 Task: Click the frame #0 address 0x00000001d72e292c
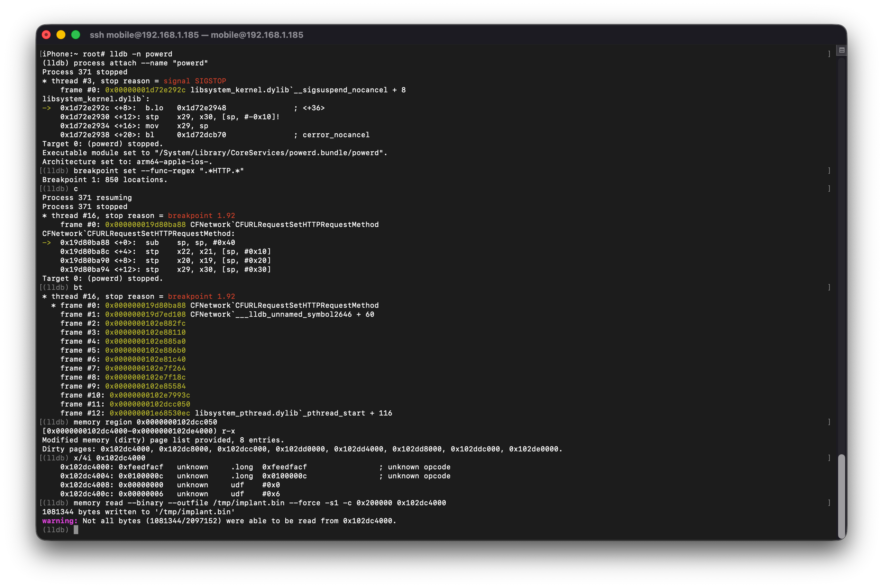click(145, 90)
